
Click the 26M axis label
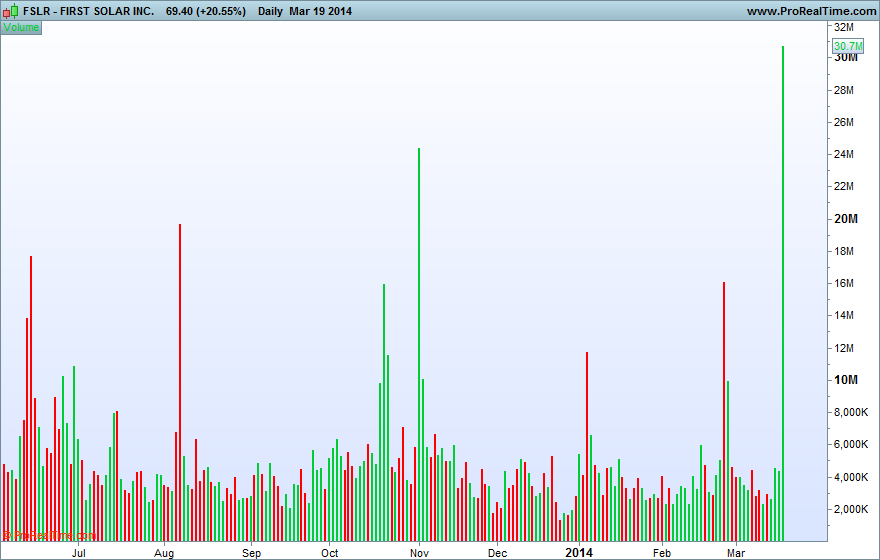tap(844, 122)
